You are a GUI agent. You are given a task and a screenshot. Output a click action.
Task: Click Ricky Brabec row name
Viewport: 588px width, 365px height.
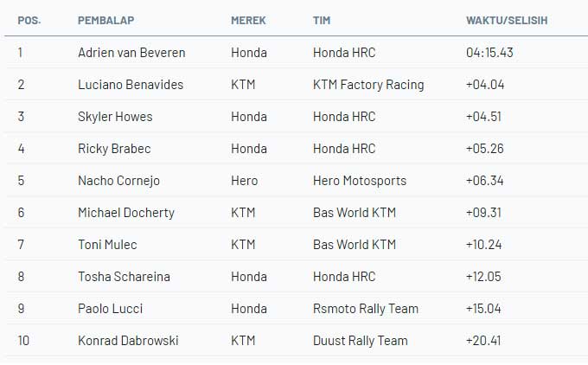(x=114, y=149)
